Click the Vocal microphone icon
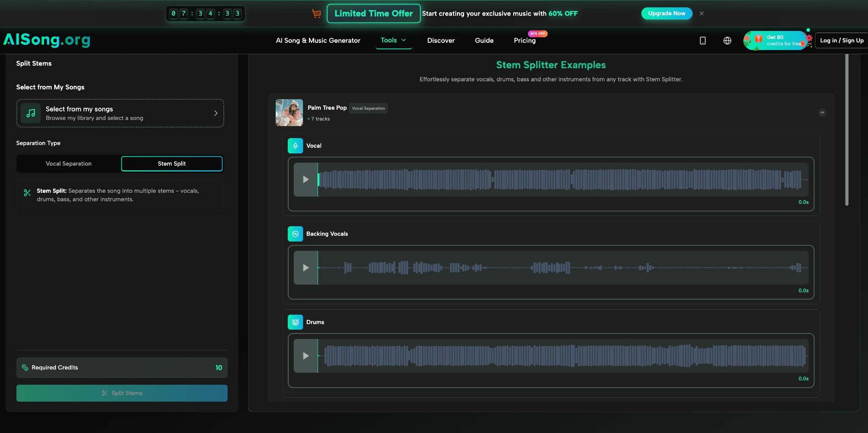This screenshot has height=433, width=868. (295, 146)
